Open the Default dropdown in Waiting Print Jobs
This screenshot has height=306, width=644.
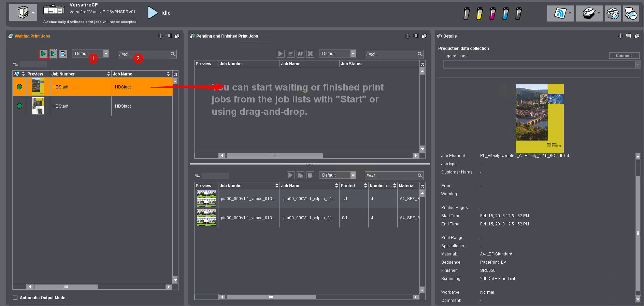pos(106,54)
